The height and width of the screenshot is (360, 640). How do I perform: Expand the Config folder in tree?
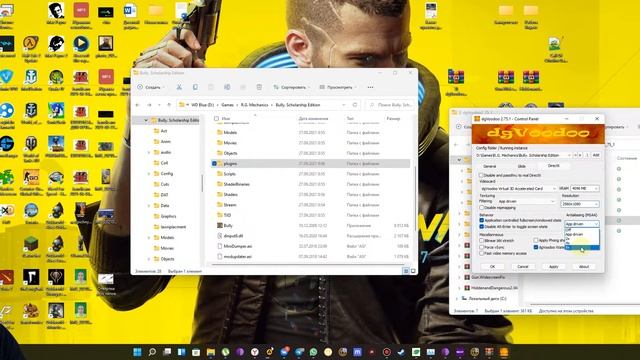point(149,173)
